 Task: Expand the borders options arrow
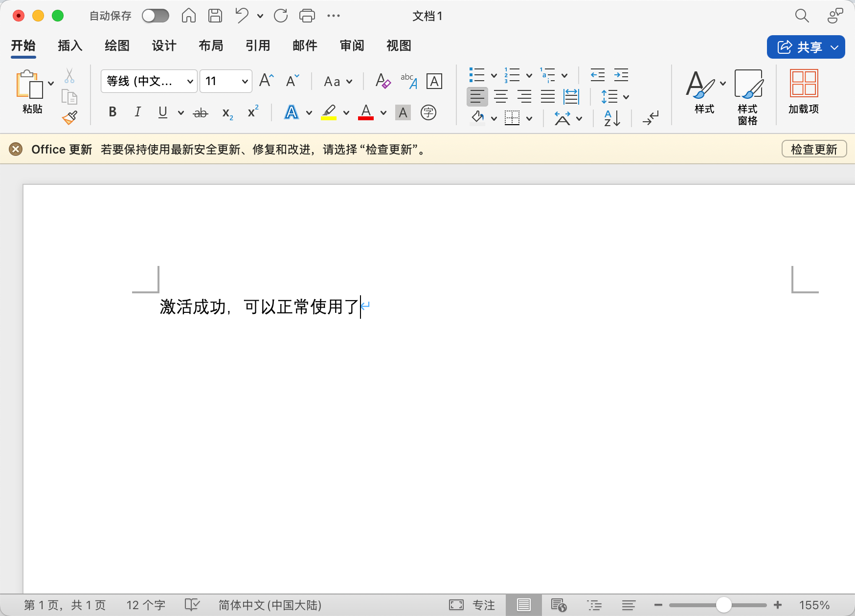tap(529, 118)
